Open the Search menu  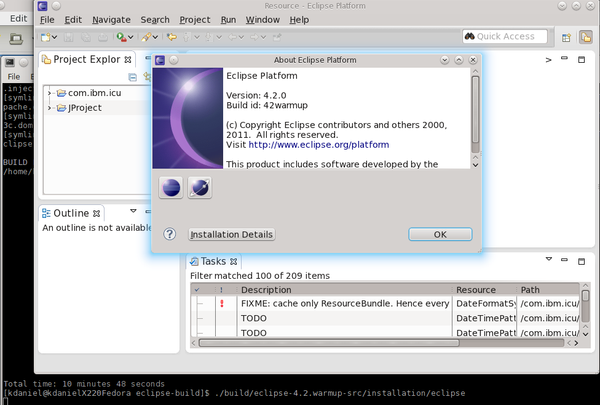pyautogui.click(x=155, y=20)
